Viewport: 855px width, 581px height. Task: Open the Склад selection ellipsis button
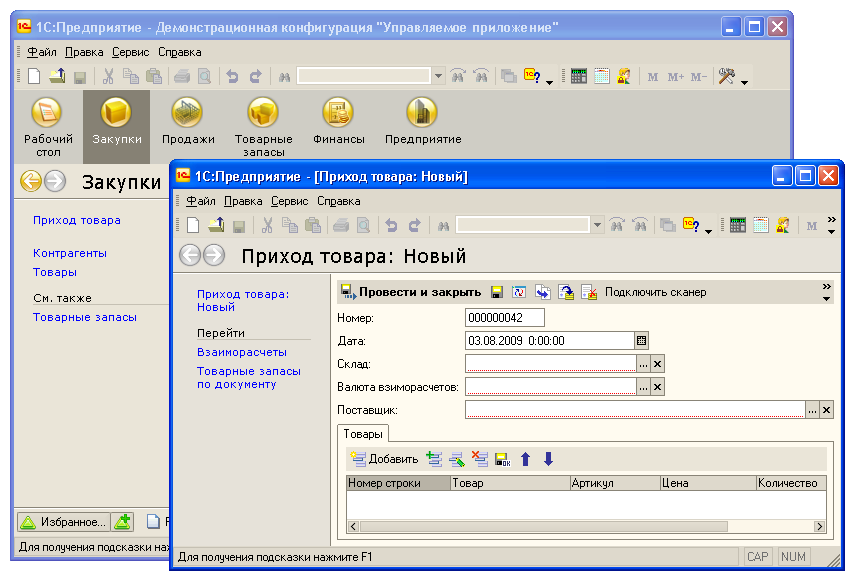click(643, 364)
